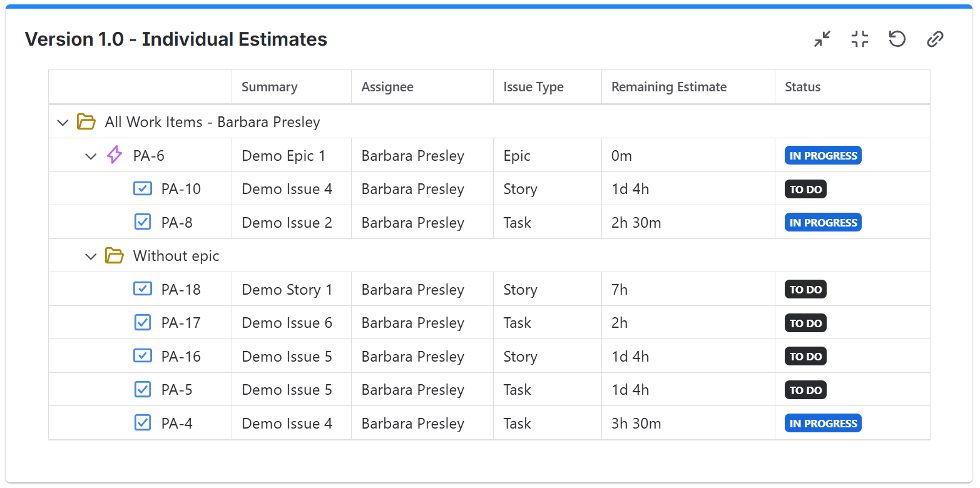Click the purple epic lightning icon for PA-6
This screenshot has height=488, width=980.
[x=115, y=155]
